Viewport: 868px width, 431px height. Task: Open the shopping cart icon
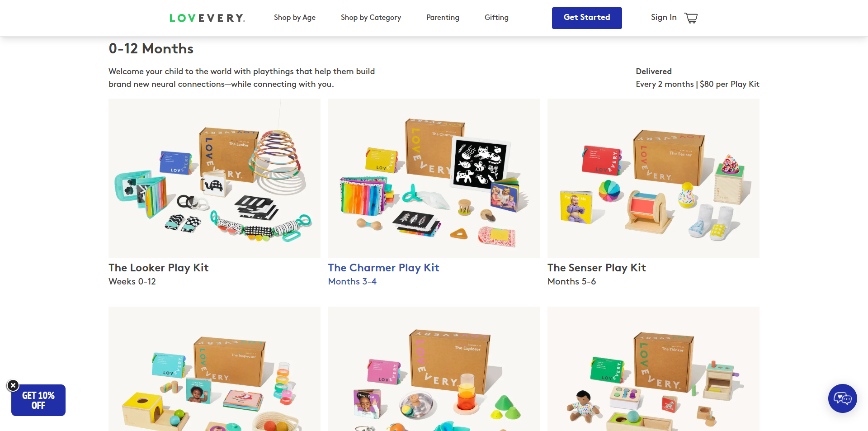pos(691,18)
